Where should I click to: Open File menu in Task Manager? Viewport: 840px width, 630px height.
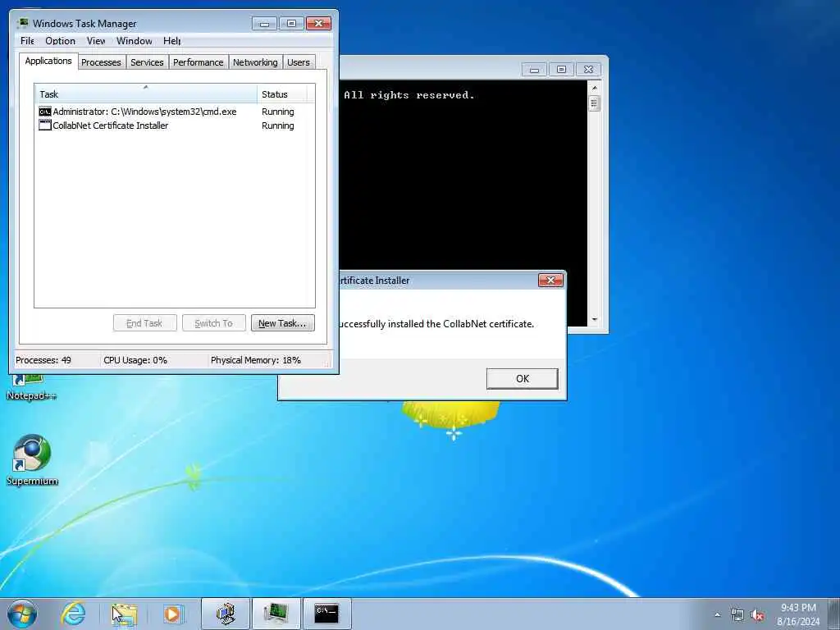[x=27, y=41]
